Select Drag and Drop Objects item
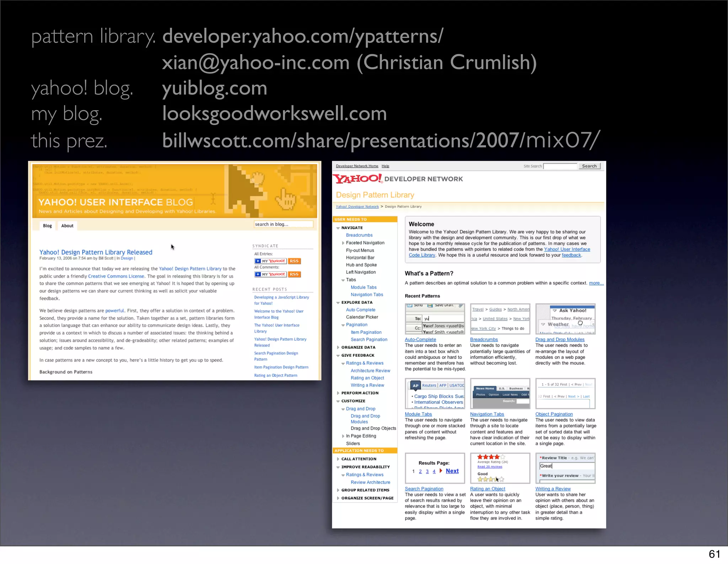728x564 pixels. [373, 429]
